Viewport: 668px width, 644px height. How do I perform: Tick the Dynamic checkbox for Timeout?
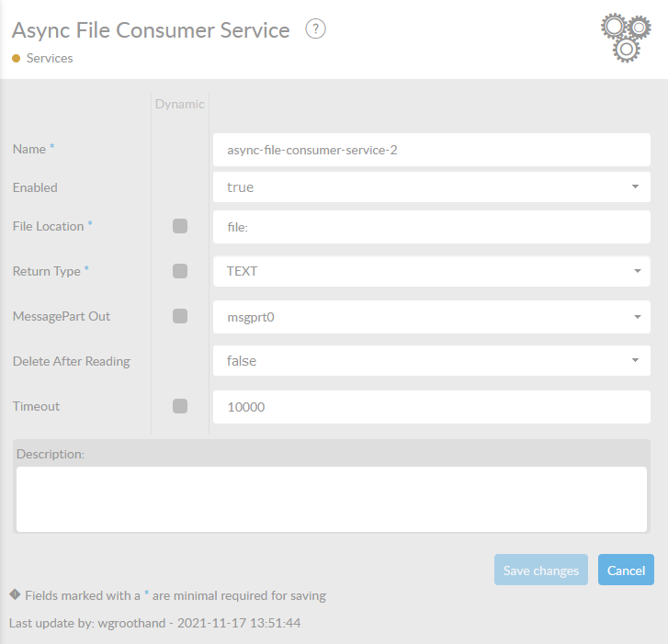(x=180, y=406)
